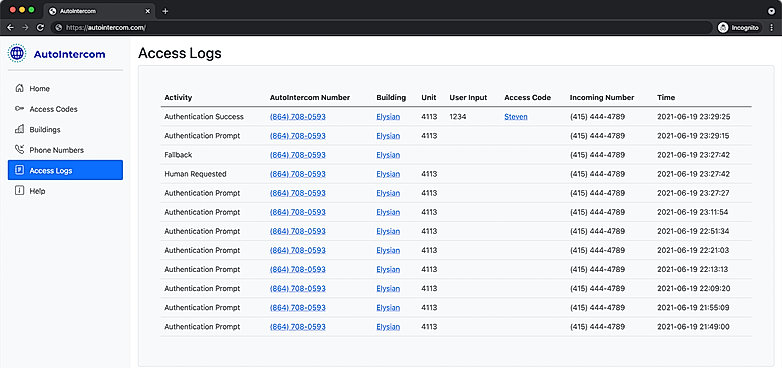Screen dimensions: 782x368
Task: Click the Access Logs sidebar icon
Action: click(x=19, y=170)
